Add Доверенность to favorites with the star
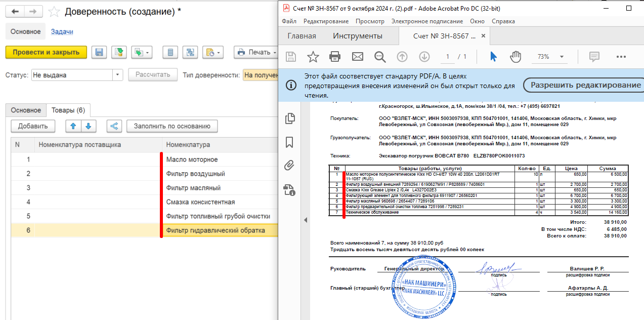 pyautogui.click(x=54, y=11)
